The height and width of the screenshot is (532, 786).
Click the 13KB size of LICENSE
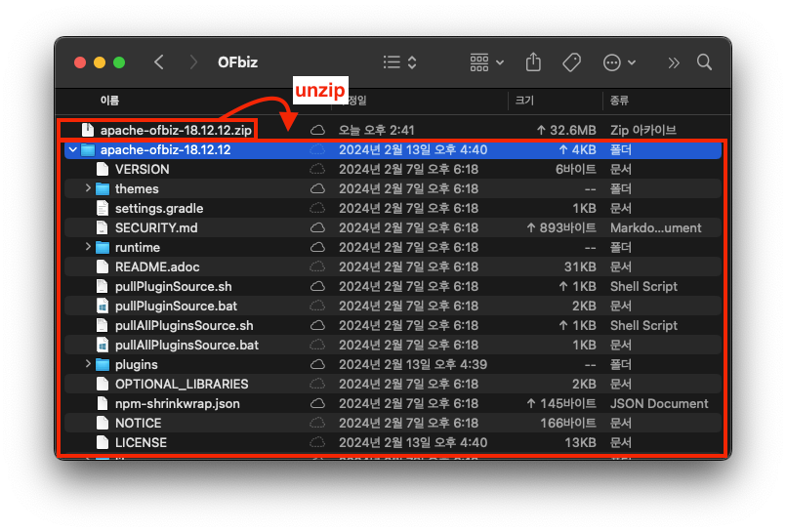pos(580,443)
